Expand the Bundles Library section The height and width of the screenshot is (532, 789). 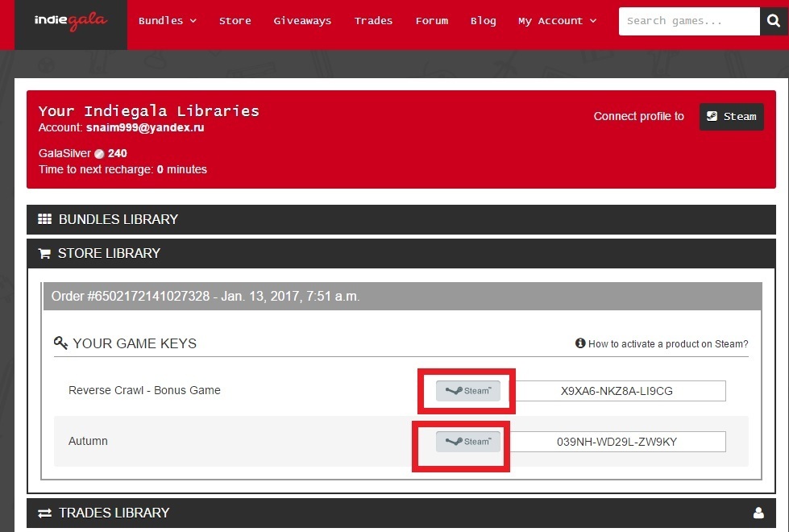(118, 219)
